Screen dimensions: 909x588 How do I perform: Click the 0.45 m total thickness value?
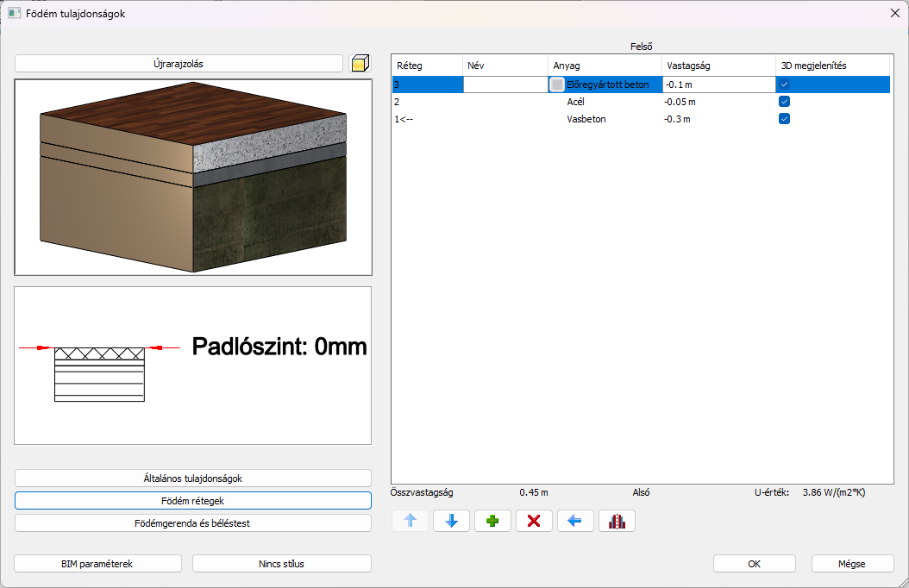point(533,492)
